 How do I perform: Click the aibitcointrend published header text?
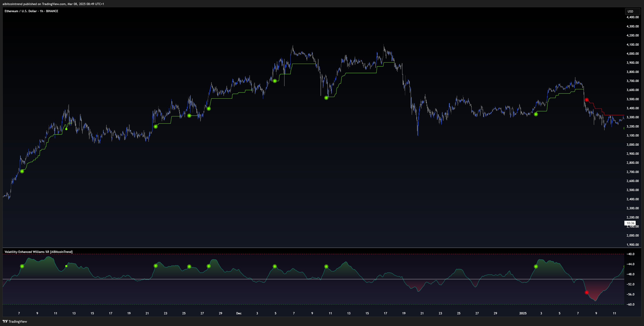point(53,4)
